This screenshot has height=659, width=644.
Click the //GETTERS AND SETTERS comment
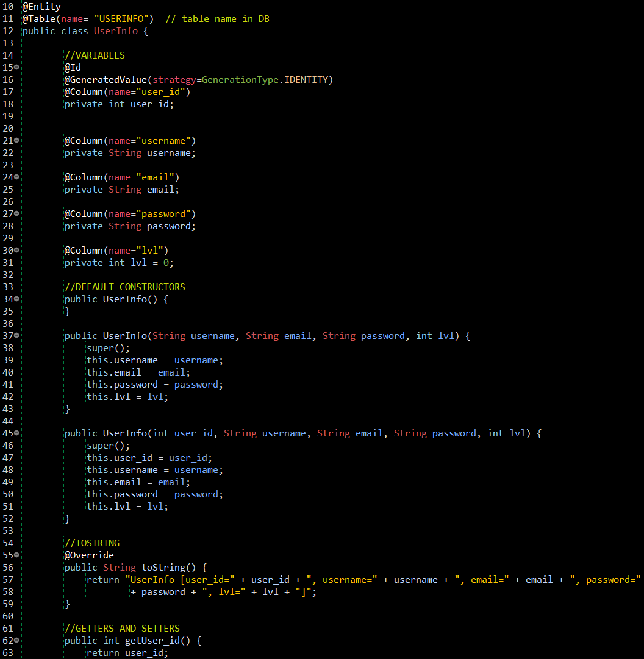click(x=122, y=629)
